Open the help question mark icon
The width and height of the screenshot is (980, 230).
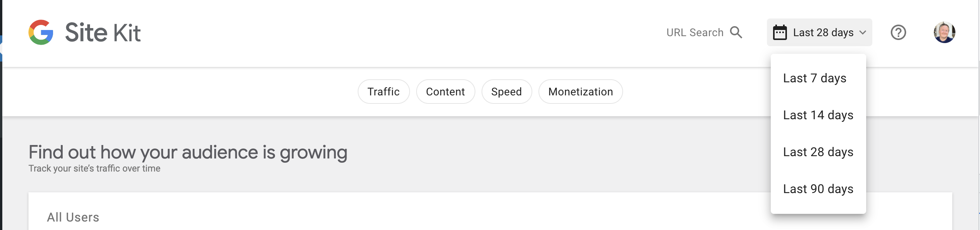(x=898, y=33)
